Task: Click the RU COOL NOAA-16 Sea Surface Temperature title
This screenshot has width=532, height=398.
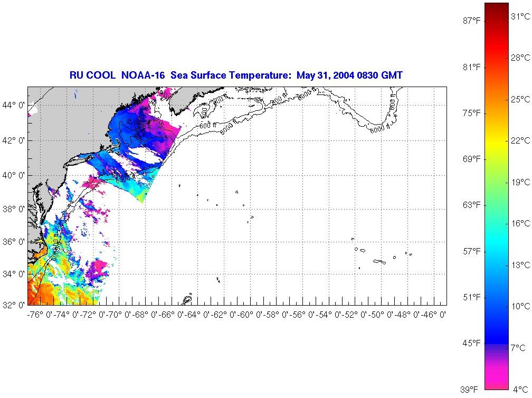Action: [236, 75]
